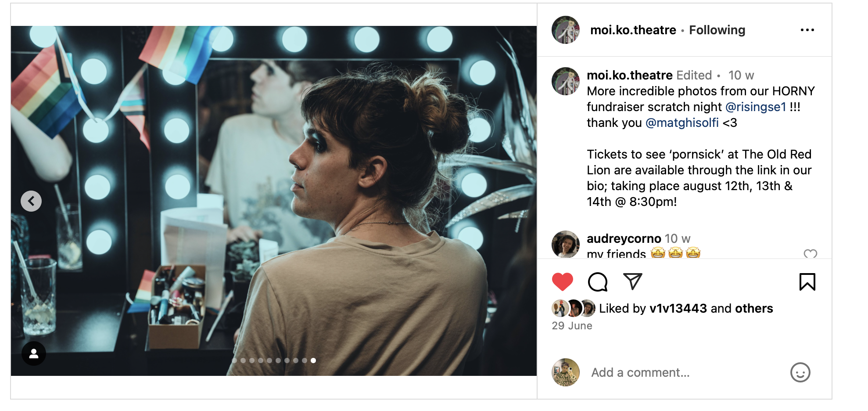Open audreycorno's profile from comment username
The width and height of the screenshot is (868, 411).
click(624, 238)
